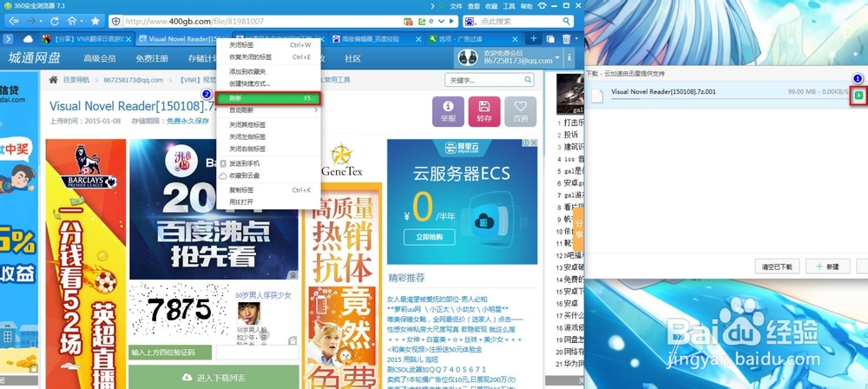The image size is (868, 389).
Task: Click the keyword search magnifier on page
Action: point(528,81)
